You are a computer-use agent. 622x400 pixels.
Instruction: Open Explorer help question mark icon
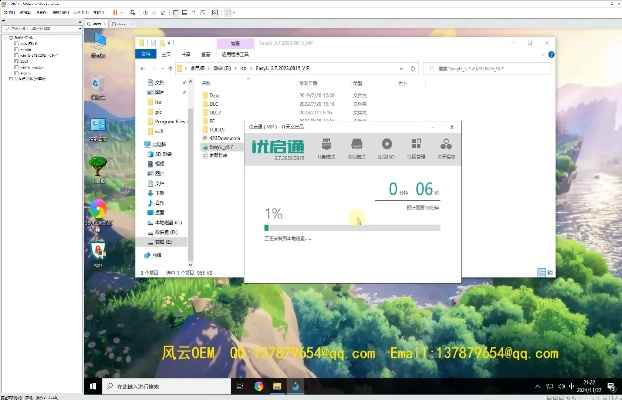coord(551,54)
